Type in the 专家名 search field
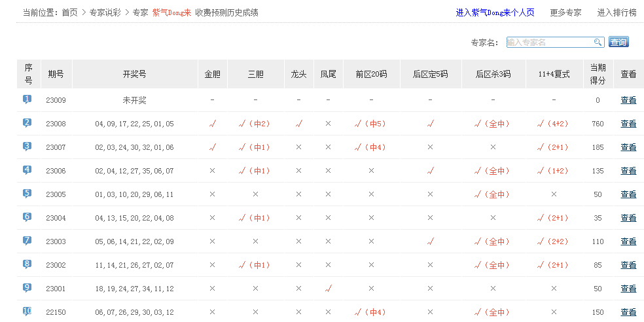The width and height of the screenshot is (644, 322). [550, 43]
